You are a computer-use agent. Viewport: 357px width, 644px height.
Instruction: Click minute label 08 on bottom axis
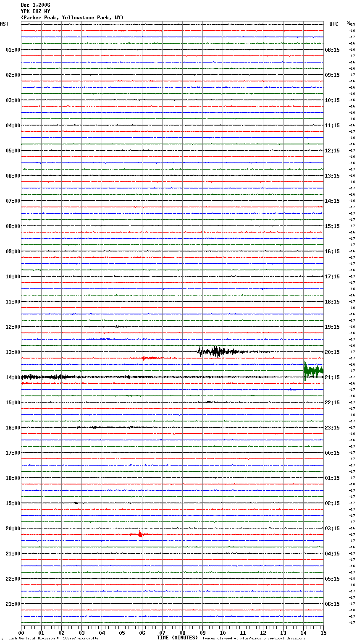click(x=182, y=633)
